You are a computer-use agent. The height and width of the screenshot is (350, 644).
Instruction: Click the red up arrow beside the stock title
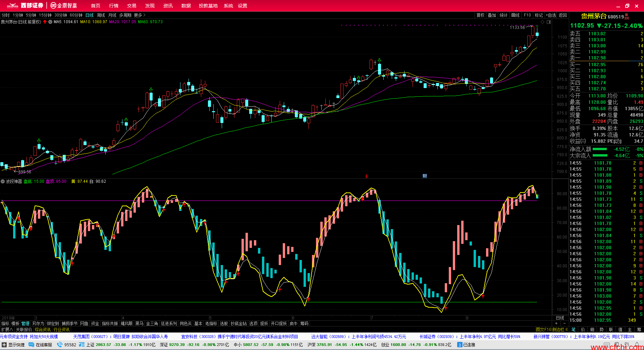point(45,22)
